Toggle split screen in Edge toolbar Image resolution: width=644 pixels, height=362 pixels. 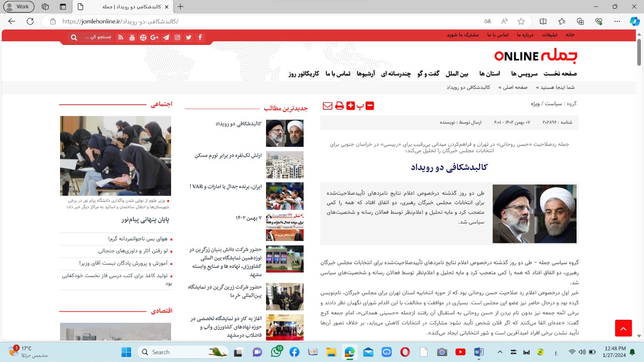(543, 21)
